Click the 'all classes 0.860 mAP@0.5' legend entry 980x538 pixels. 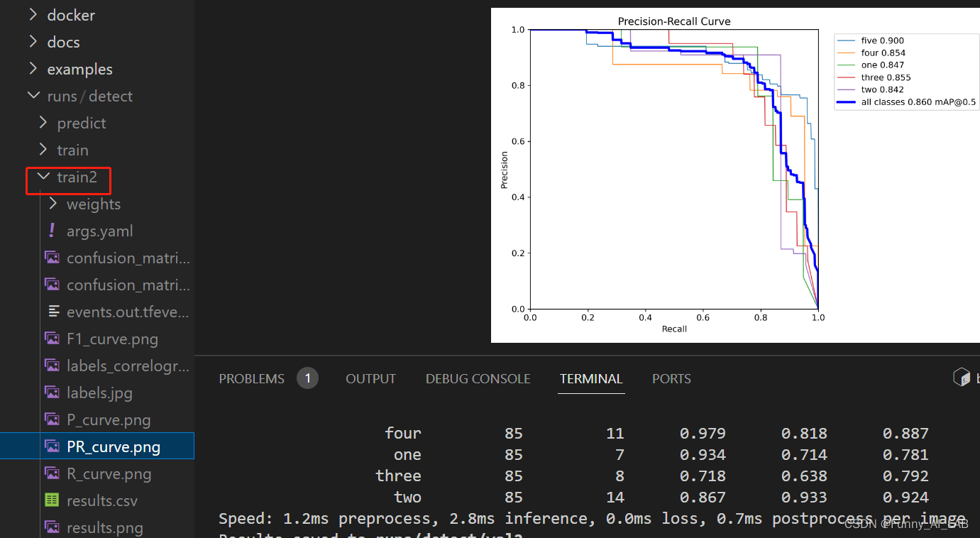point(906,101)
